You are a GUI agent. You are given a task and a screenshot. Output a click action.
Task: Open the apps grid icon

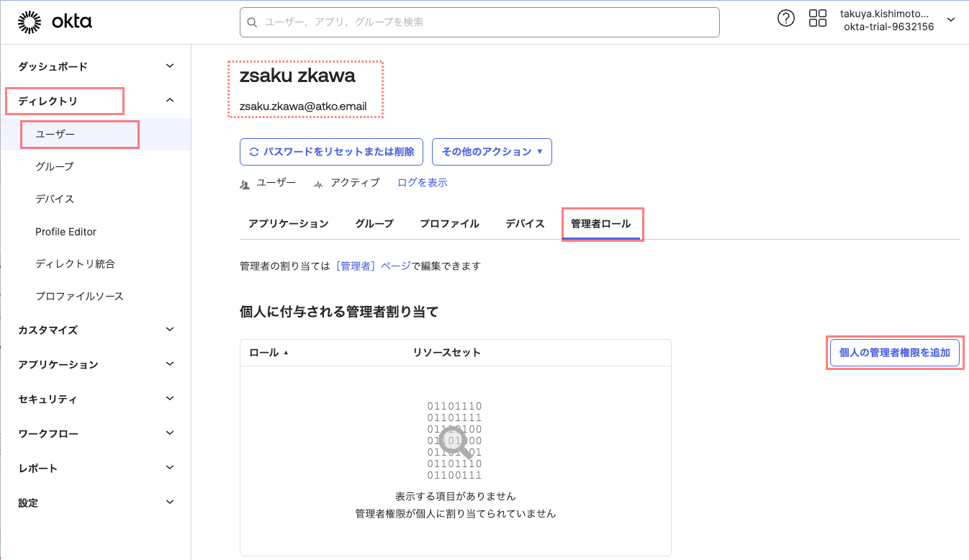click(x=818, y=19)
